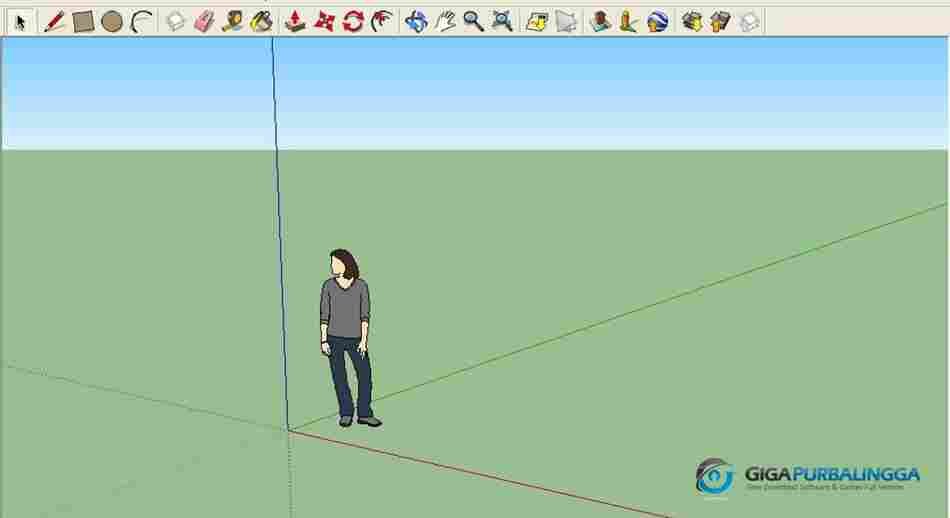Select the Arc tool
The width and height of the screenshot is (950, 518).
pyautogui.click(x=141, y=22)
